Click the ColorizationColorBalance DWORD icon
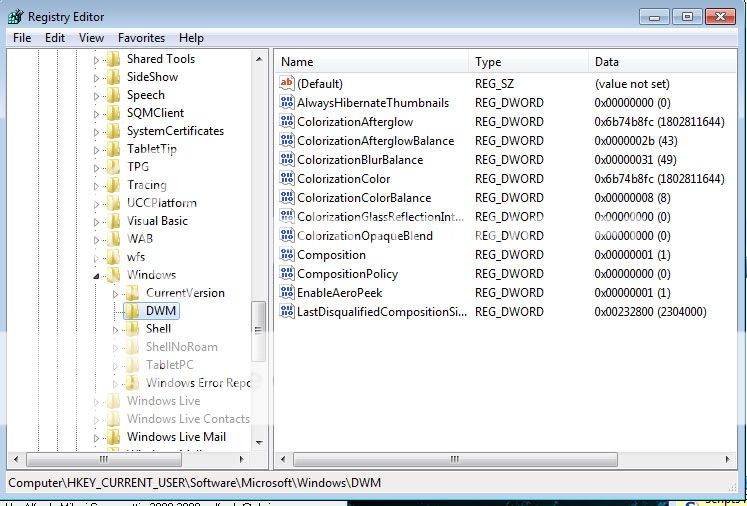Viewport: 747px width, 506px height. coord(287,197)
